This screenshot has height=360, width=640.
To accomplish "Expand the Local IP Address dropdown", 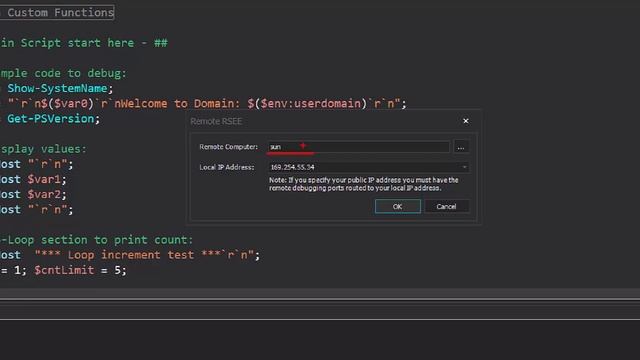I will pos(464,167).
